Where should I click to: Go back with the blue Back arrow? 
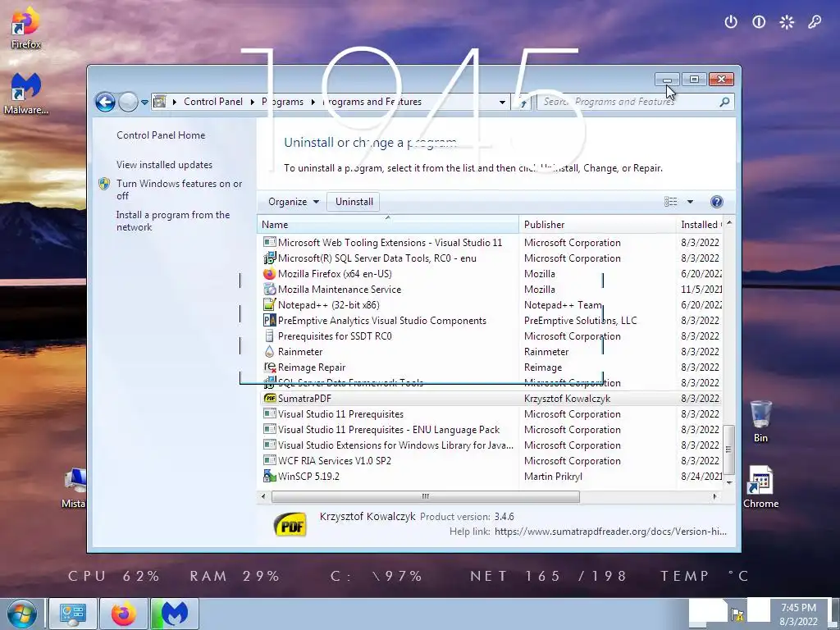point(105,102)
